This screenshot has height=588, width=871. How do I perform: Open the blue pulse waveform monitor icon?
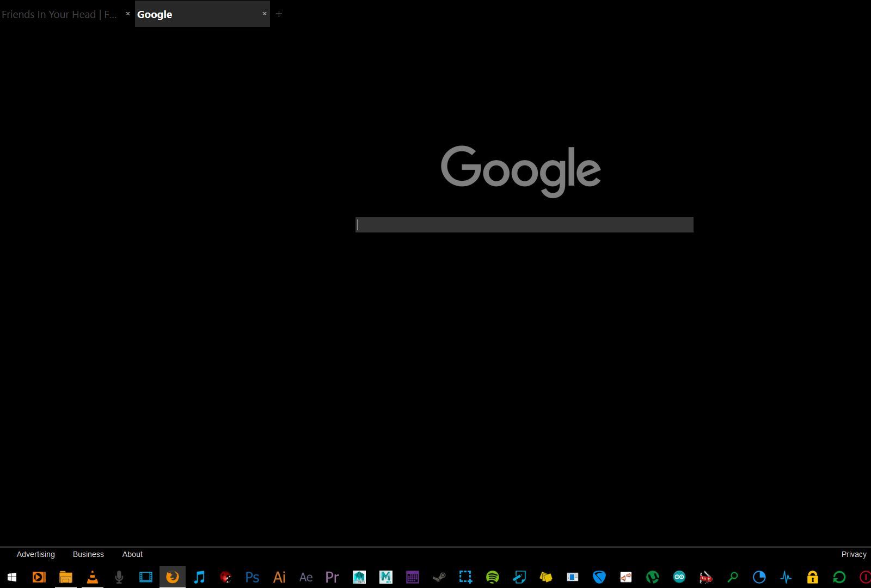pos(786,577)
